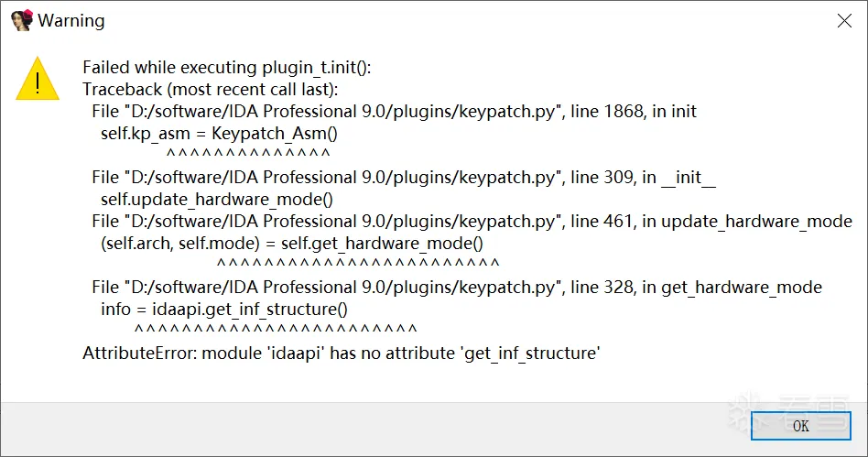Click the traceback line mentioning line 328
The width and height of the screenshot is (868, 457).
[x=457, y=287]
